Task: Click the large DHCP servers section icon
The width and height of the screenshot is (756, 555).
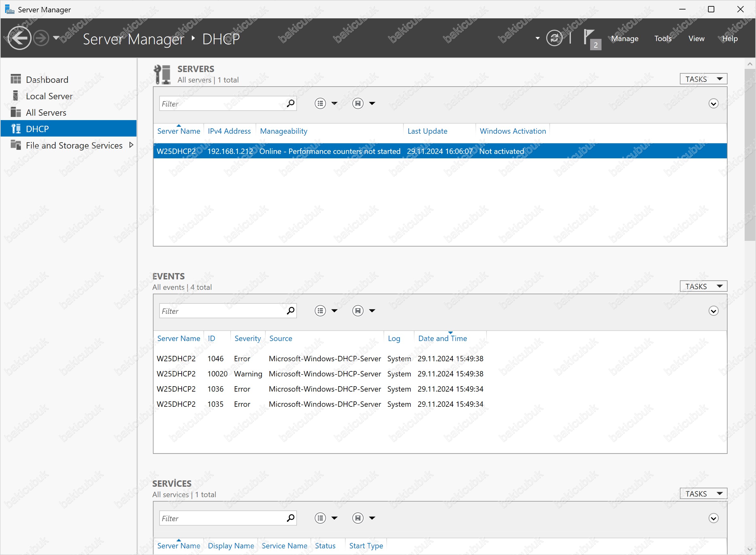Action: pyautogui.click(x=163, y=74)
